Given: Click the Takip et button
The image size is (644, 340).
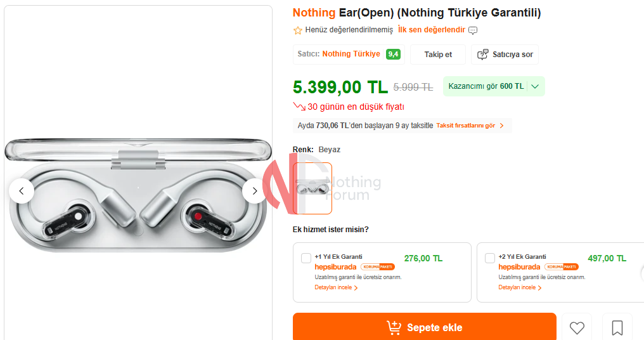Looking at the screenshot, I should tap(438, 55).
